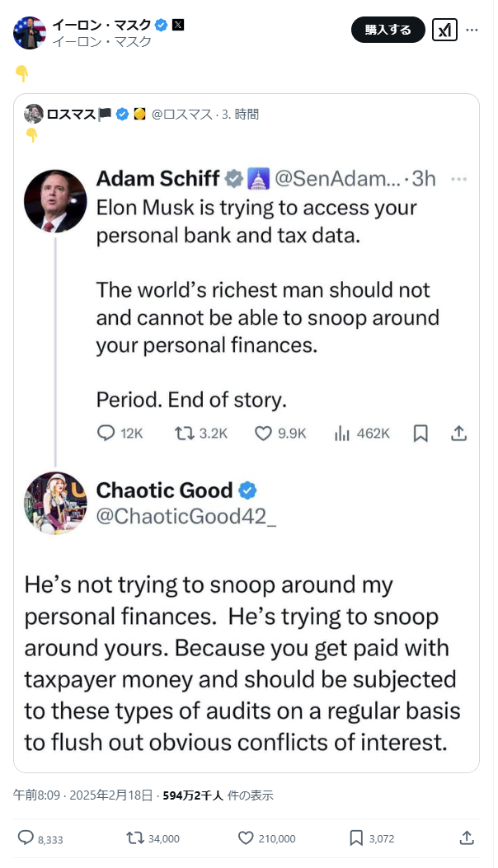Open Adam Schiff's profile picture in the screenshot

pos(55,201)
